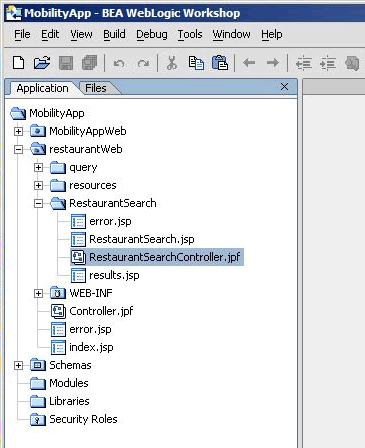Select the query folder label
This screenshot has height=448, width=365.
pyautogui.click(x=83, y=167)
